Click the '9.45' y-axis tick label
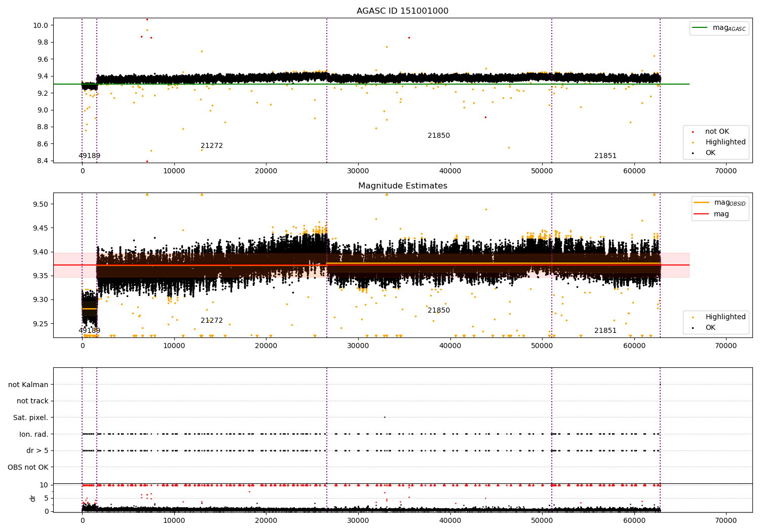The height and width of the screenshot is (532, 760). 41,228
